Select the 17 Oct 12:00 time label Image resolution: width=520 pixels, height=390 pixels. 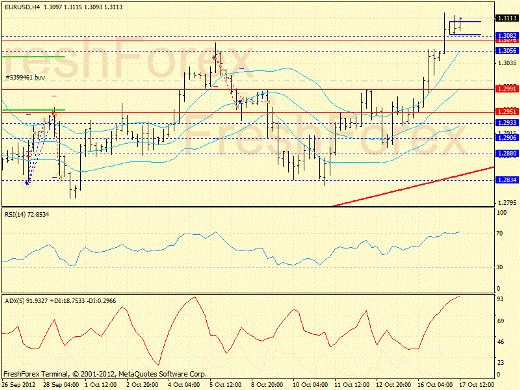click(x=477, y=384)
